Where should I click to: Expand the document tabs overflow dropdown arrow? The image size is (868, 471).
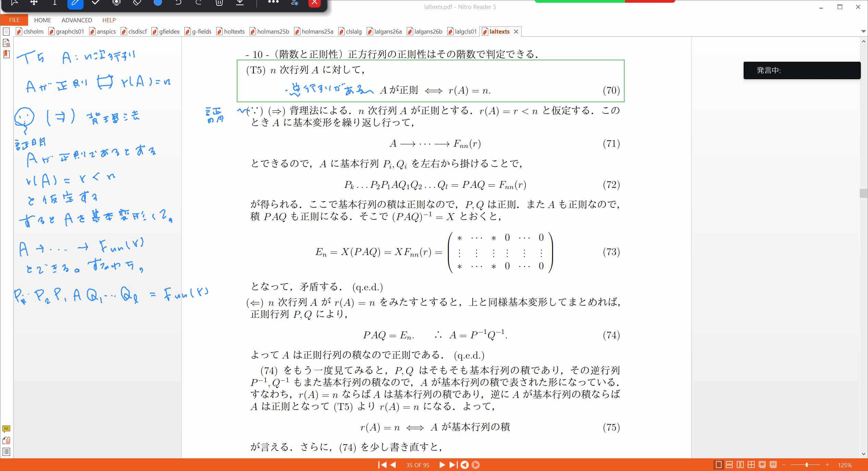(863, 31)
